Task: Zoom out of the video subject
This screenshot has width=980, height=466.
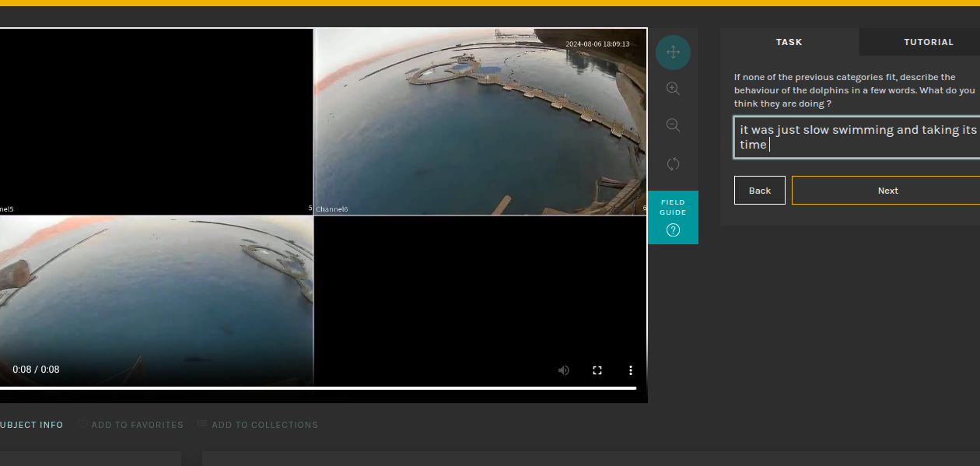Action: (673, 125)
